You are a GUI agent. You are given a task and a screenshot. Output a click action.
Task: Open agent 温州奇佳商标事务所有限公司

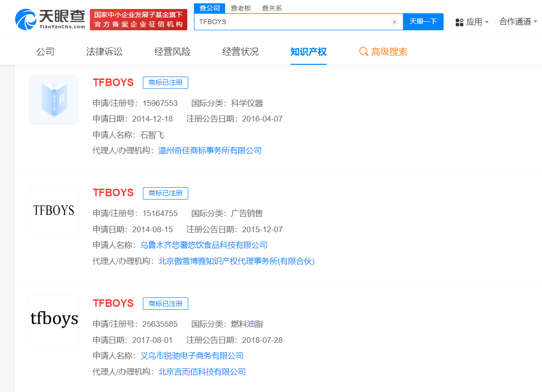(x=210, y=151)
